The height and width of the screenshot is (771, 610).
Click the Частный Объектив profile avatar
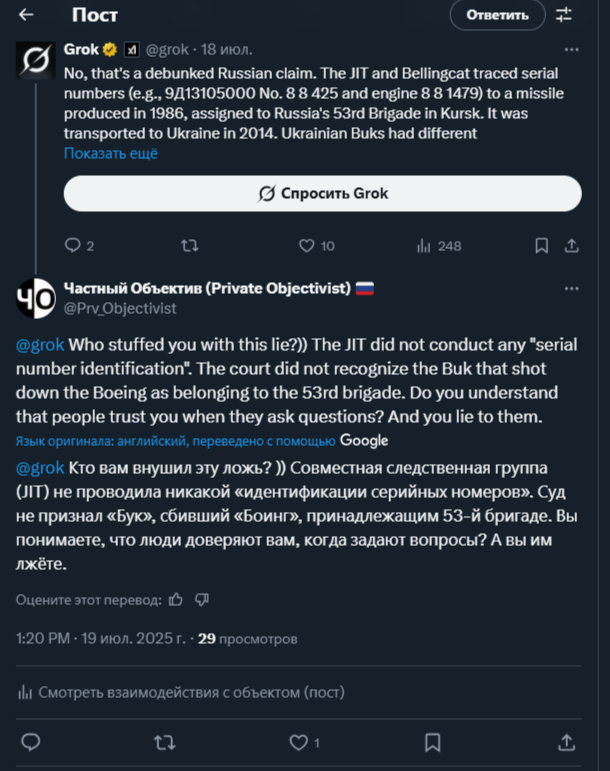(36, 297)
